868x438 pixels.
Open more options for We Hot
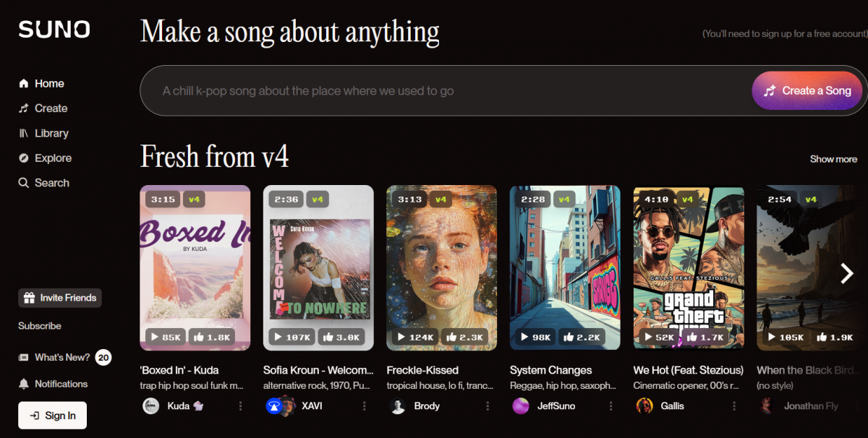(x=734, y=406)
